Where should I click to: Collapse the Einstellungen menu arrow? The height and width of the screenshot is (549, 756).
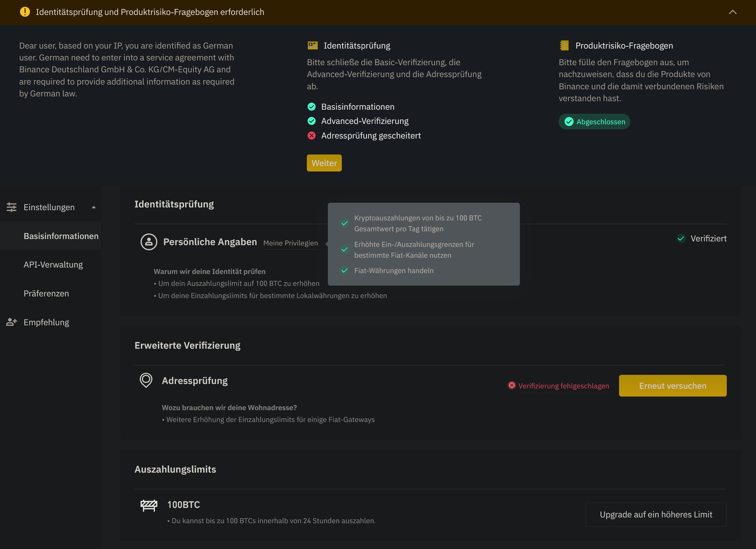pyautogui.click(x=94, y=207)
